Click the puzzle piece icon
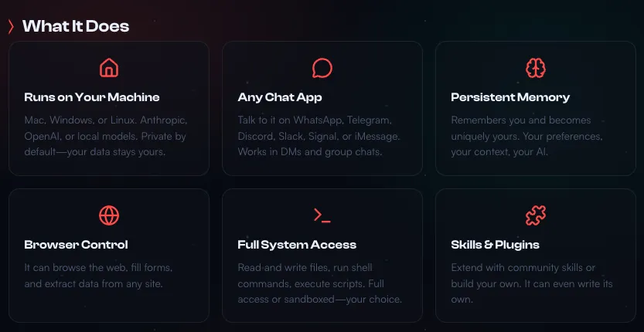 coord(536,215)
